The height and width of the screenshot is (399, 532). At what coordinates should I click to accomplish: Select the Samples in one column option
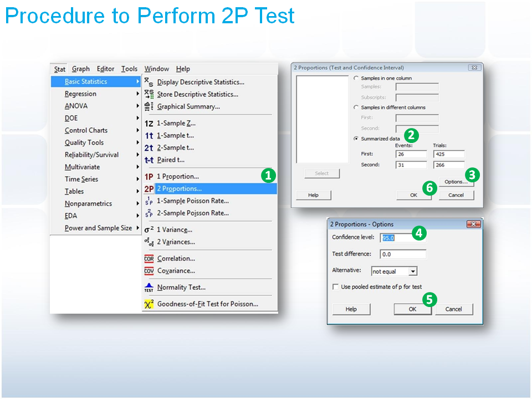click(356, 78)
